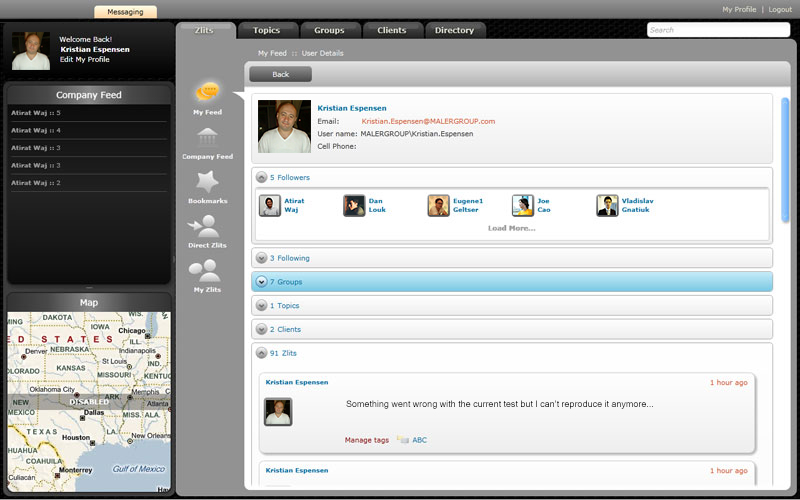Switch to the Topics tab
This screenshot has height=500, width=800.
[x=267, y=31]
